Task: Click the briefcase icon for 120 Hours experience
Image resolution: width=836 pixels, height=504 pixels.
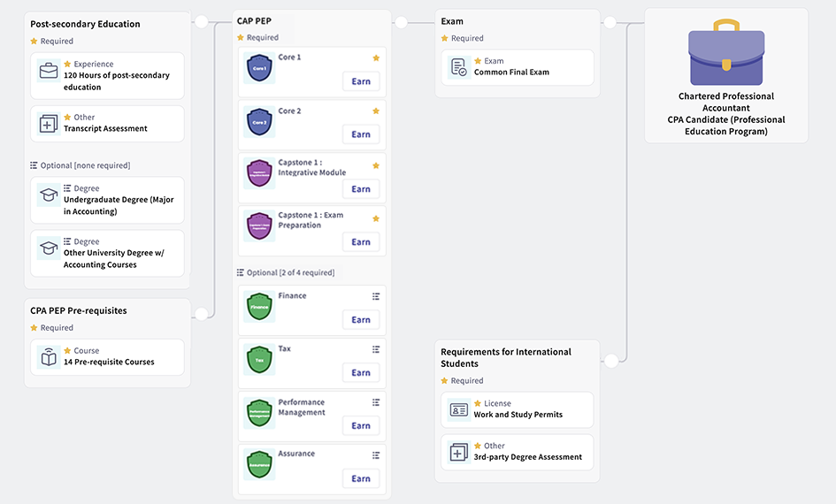Action: 49,71
